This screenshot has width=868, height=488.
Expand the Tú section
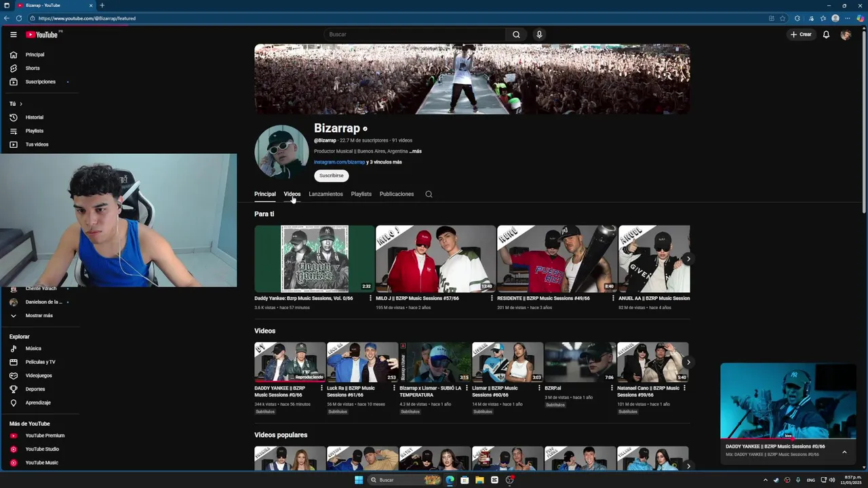point(16,104)
